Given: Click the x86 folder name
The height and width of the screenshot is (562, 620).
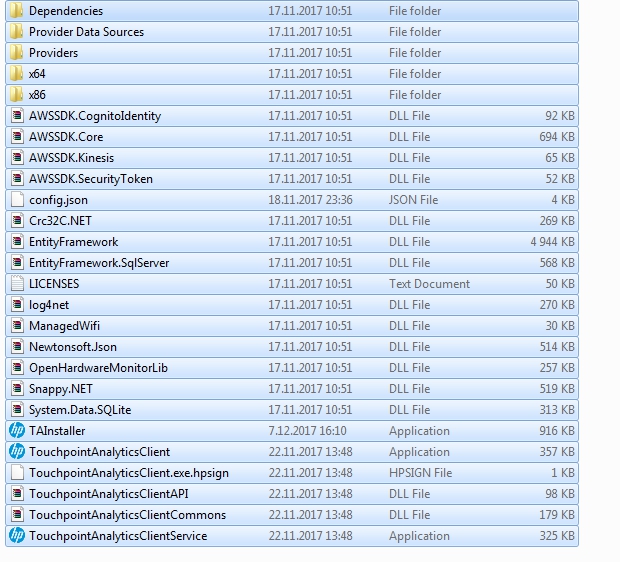Looking at the screenshot, I should pyautogui.click(x=37, y=95).
